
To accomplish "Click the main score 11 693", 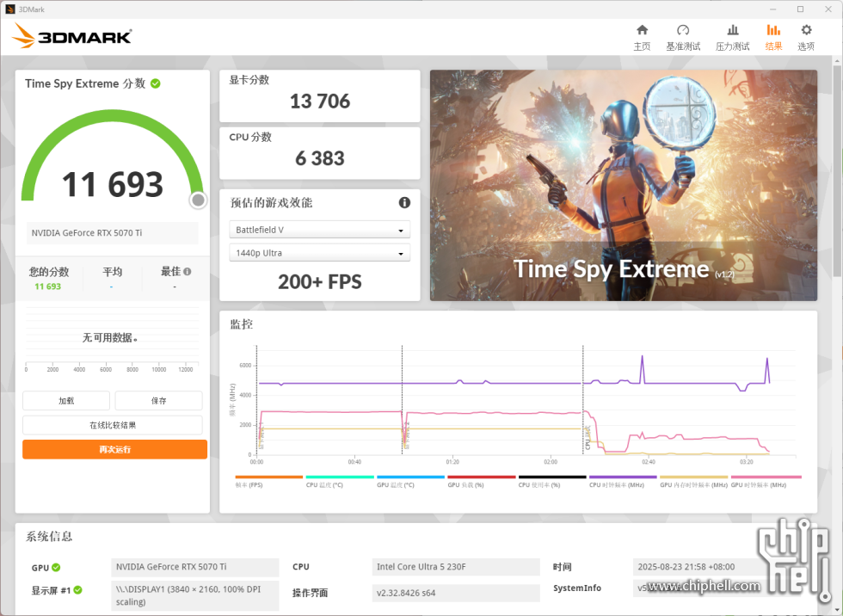I will [113, 184].
